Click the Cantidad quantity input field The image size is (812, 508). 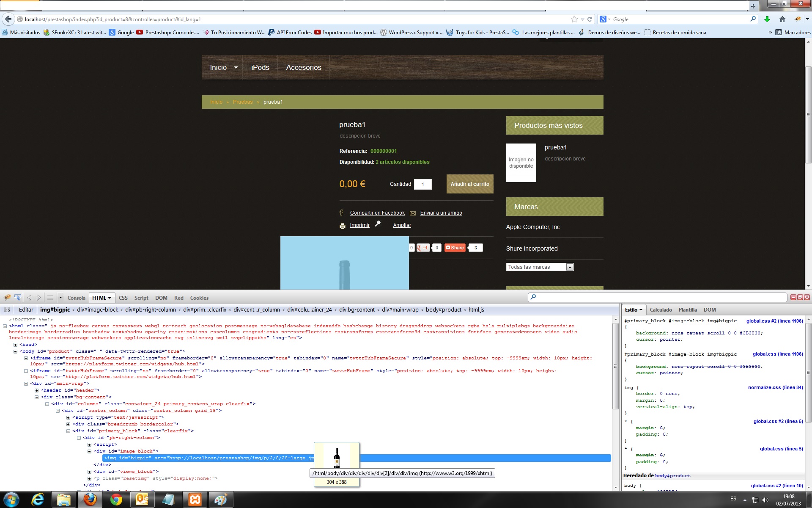pos(422,184)
